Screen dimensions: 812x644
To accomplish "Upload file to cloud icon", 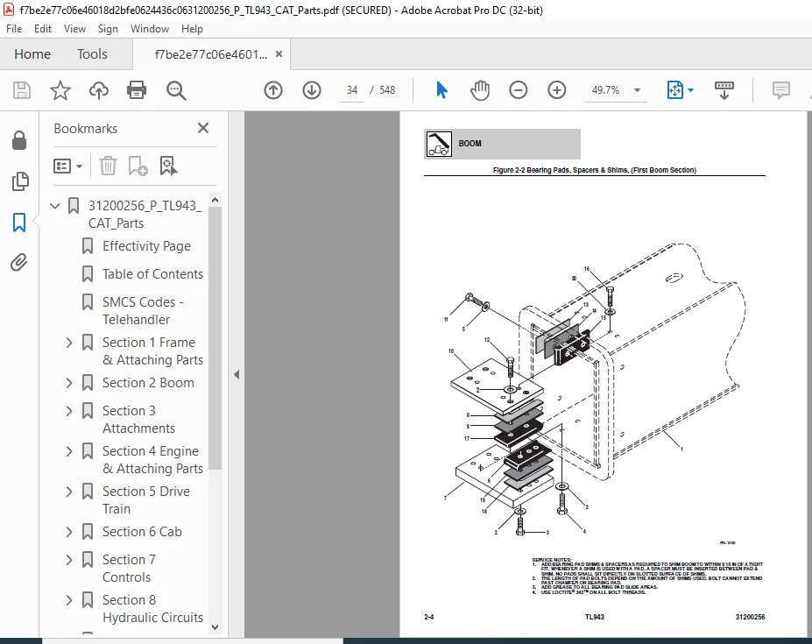I will coord(98,90).
